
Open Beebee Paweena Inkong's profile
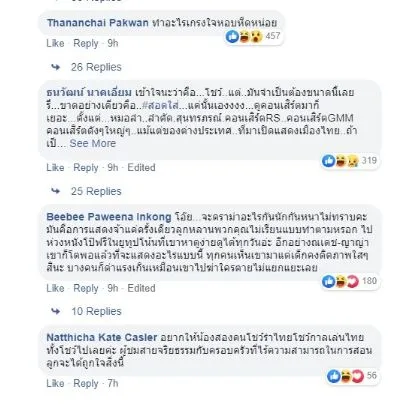click(109, 217)
